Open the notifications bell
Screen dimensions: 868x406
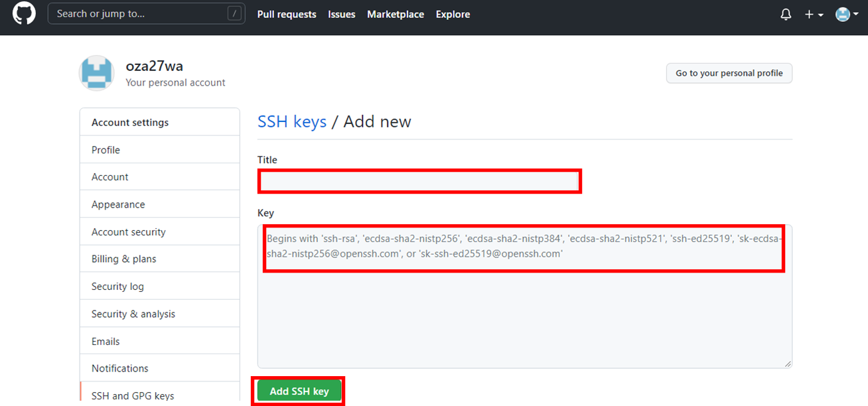pyautogui.click(x=786, y=14)
